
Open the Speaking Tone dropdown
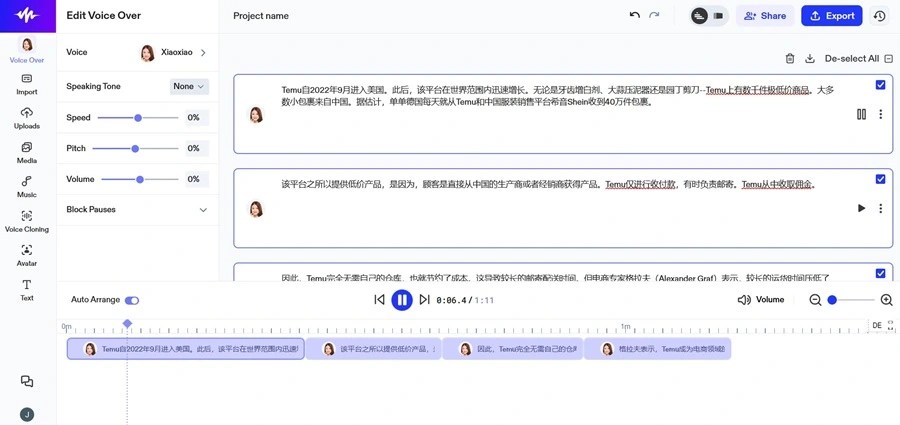coord(189,86)
